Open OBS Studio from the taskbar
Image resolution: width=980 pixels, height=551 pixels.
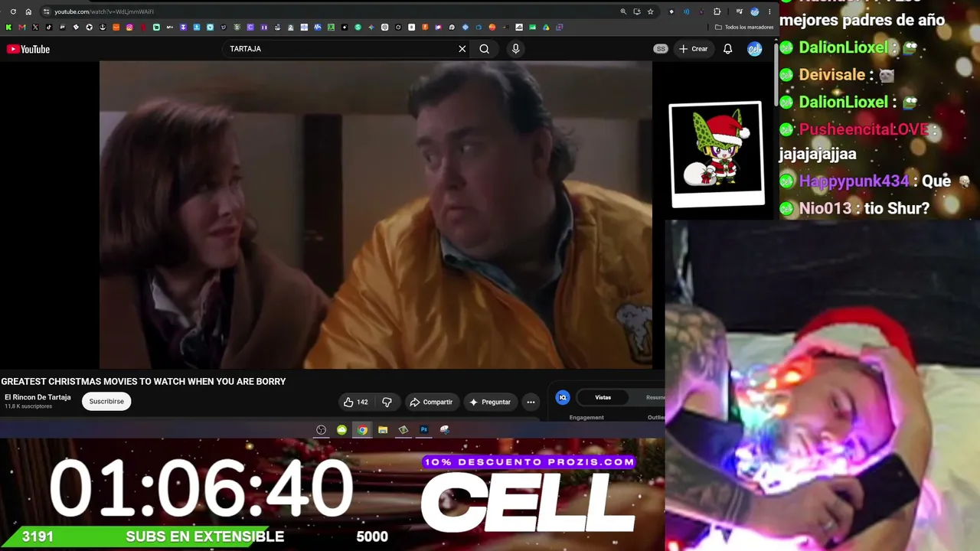tap(322, 430)
